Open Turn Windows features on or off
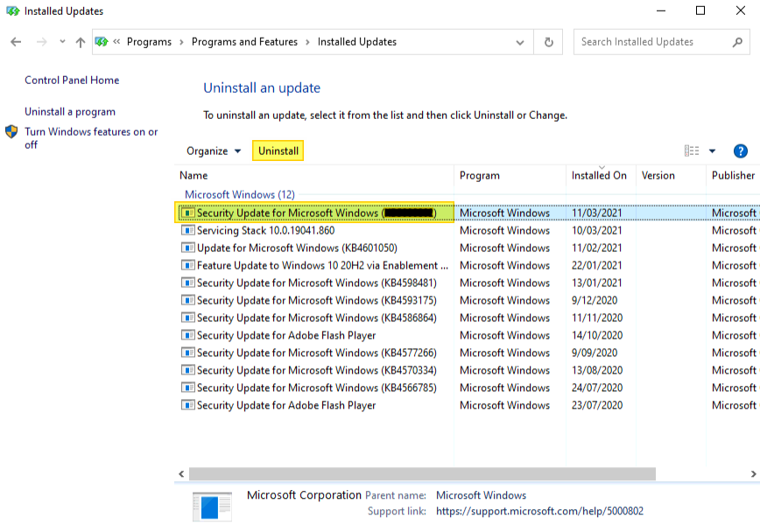 coord(91,138)
